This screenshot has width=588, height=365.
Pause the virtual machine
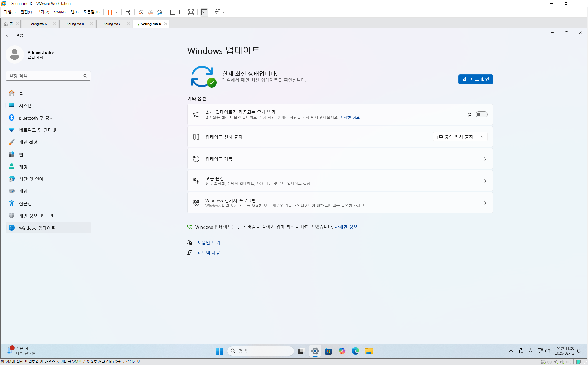point(110,12)
